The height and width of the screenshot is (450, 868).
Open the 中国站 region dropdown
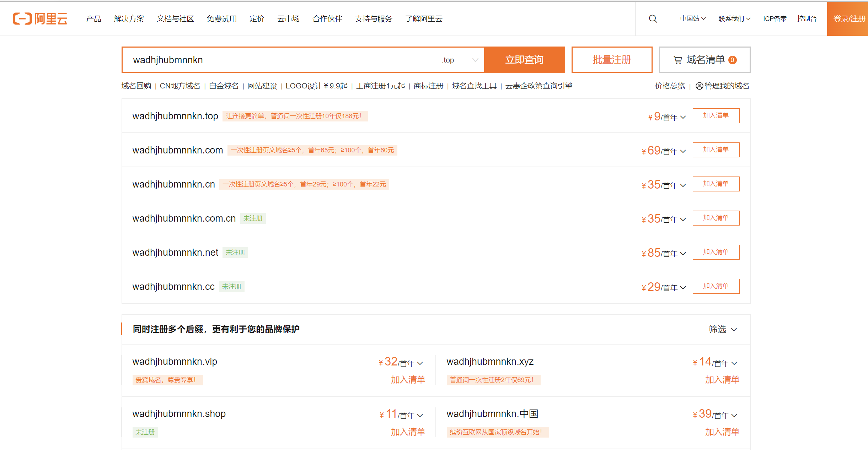tap(692, 18)
